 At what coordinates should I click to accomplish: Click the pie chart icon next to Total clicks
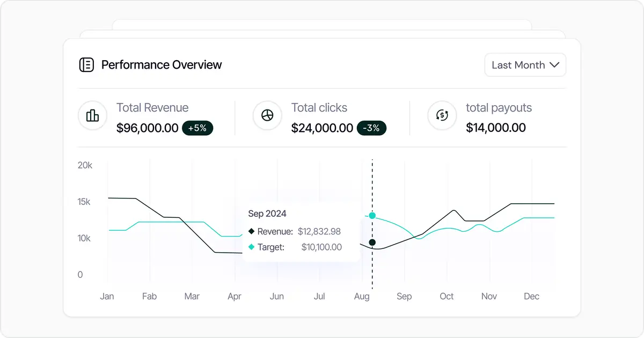[x=267, y=115]
